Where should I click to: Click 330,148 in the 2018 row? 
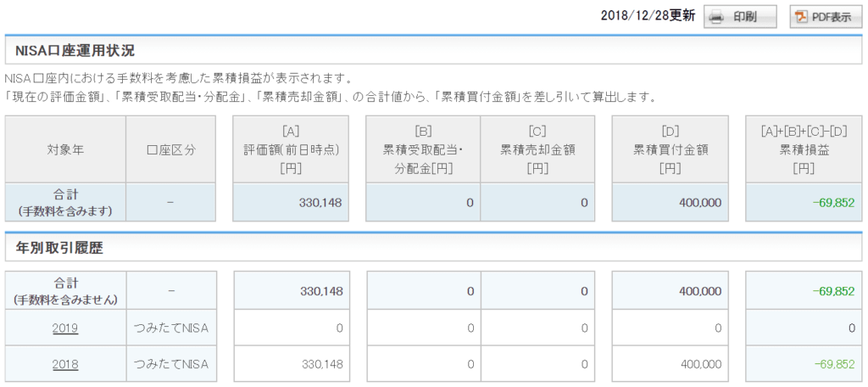click(321, 364)
